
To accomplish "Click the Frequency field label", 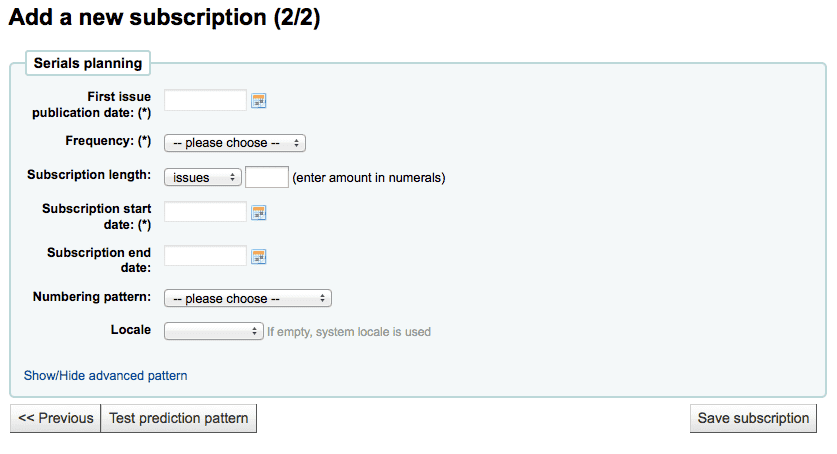I will (108, 141).
